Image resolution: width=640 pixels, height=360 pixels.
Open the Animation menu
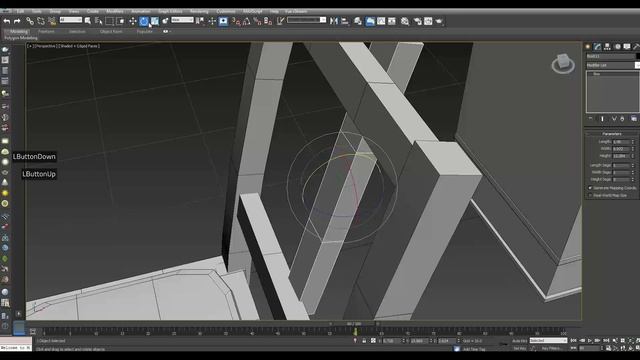point(140,11)
